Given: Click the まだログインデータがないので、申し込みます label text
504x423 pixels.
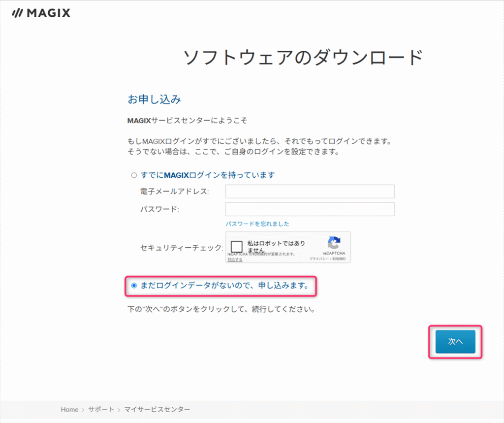Looking at the screenshot, I should coord(224,286).
